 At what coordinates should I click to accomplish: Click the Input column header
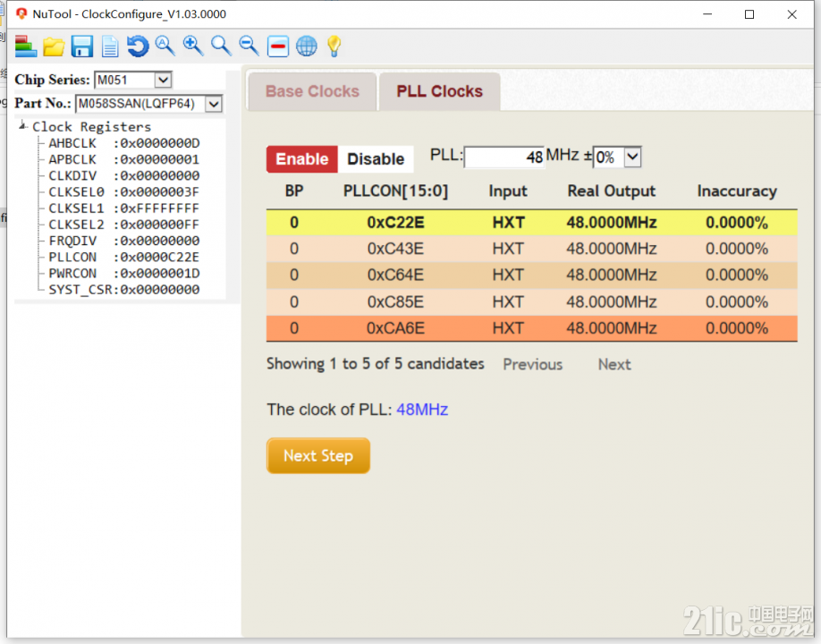click(x=508, y=191)
